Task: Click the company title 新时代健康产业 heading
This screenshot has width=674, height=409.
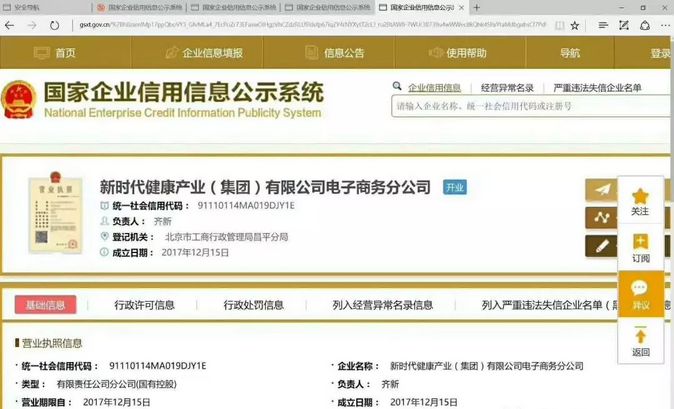Action: 265,187
